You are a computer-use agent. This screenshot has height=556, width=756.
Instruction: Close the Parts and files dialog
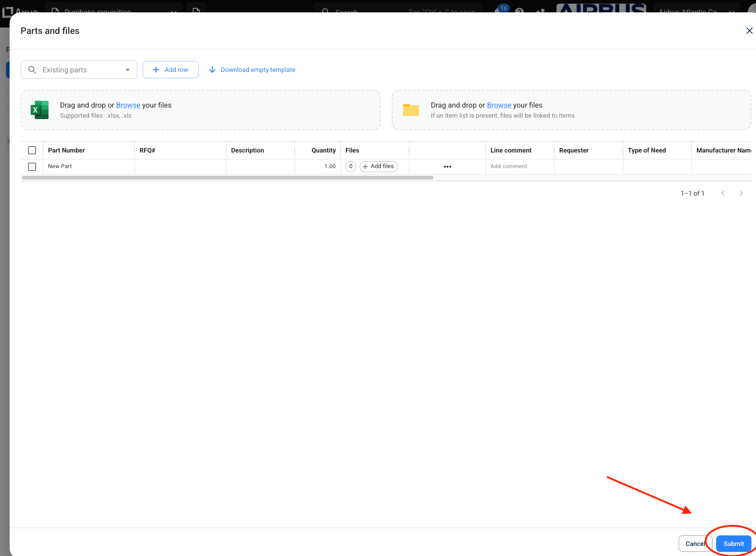tap(749, 31)
